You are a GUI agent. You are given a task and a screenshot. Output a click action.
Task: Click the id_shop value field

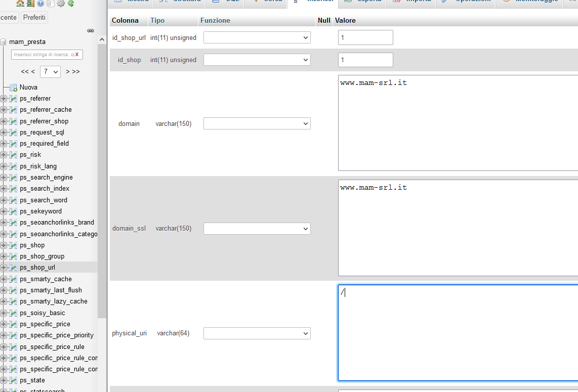365,60
